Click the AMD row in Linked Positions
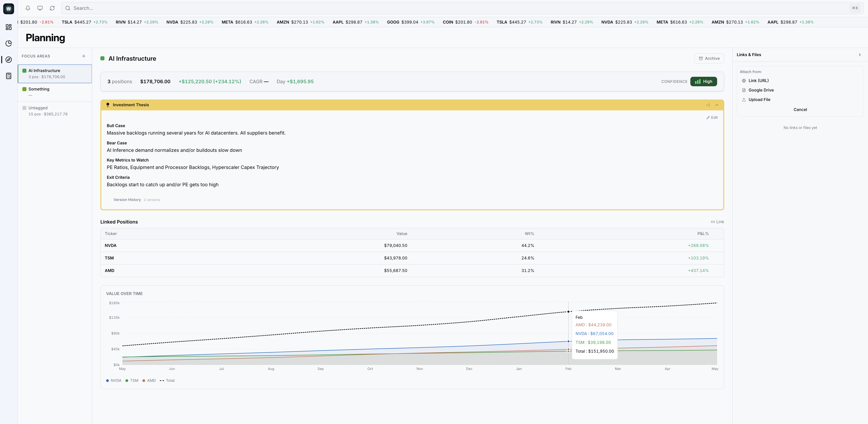 pyautogui.click(x=412, y=270)
